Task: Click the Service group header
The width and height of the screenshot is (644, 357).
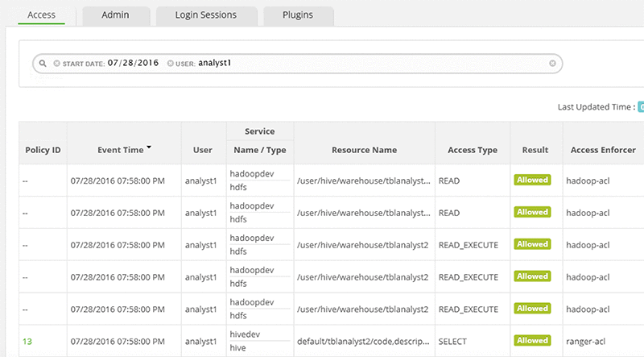Action: click(x=260, y=131)
